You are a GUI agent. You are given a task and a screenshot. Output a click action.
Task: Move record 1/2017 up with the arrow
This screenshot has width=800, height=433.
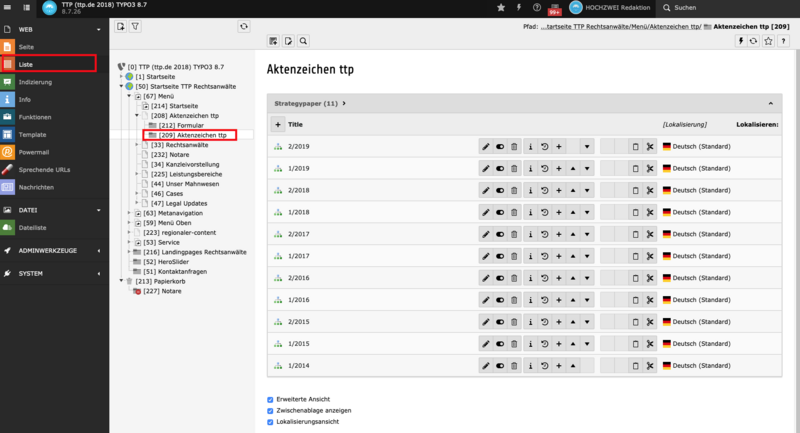click(x=573, y=256)
